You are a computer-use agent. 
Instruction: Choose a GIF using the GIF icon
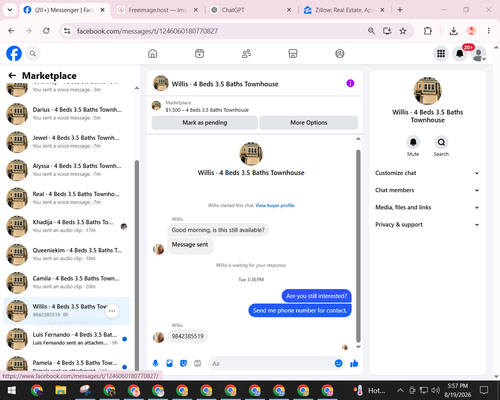tap(198, 363)
